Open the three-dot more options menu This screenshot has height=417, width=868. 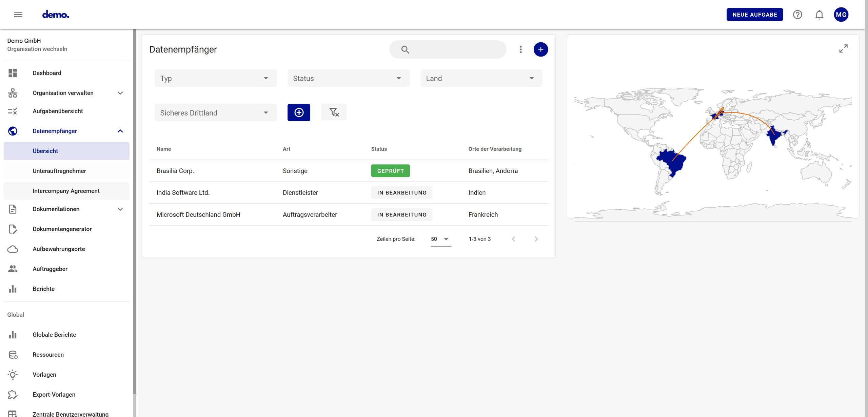[x=521, y=49]
